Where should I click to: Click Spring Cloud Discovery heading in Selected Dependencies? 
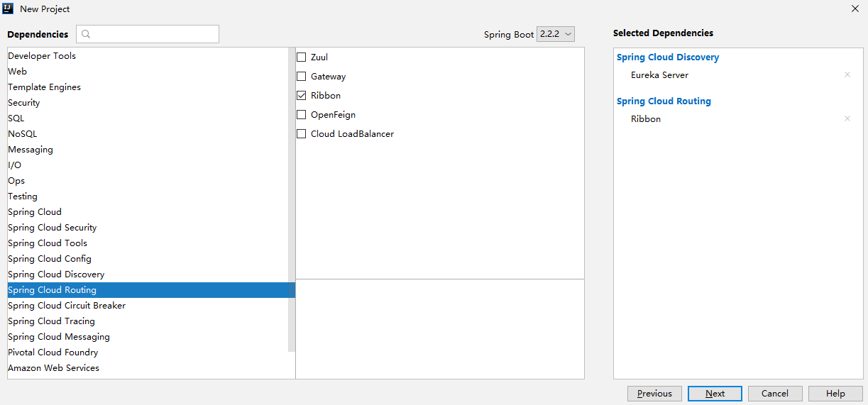(668, 57)
